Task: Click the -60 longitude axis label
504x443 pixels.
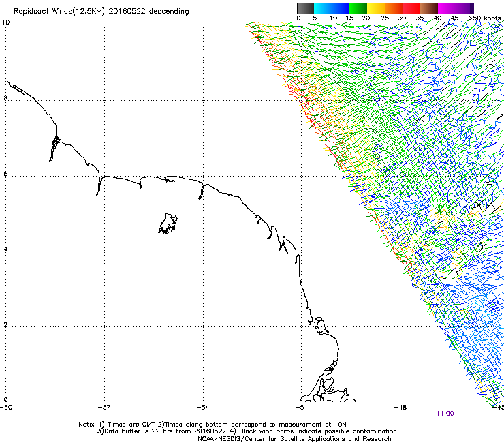Action: tap(6, 408)
